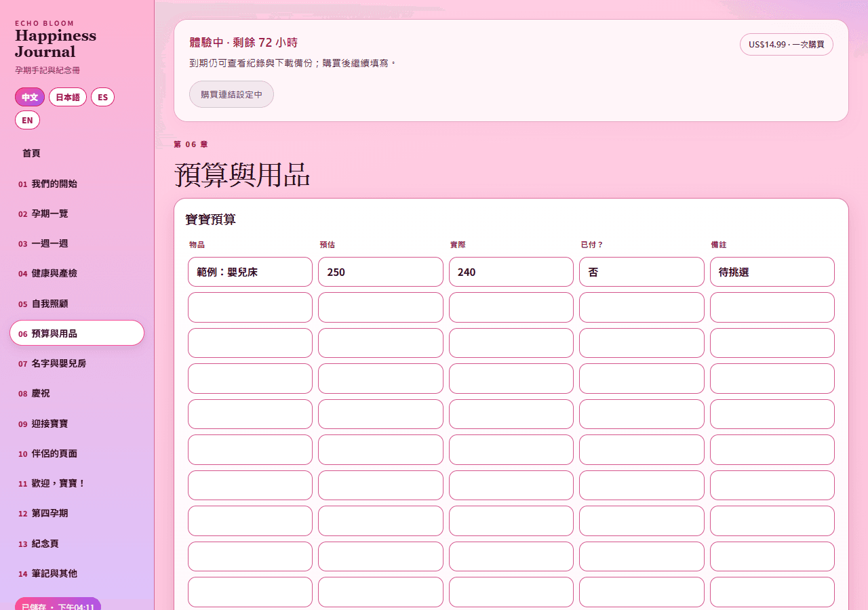The height and width of the screenshot is (610, 868).
Task: Edit the note field showing 待挑選
Action: click(x=772, y=272)
